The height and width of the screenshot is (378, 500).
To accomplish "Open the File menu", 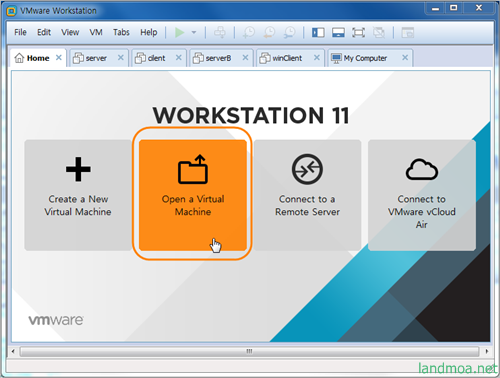I will (20, 32).
